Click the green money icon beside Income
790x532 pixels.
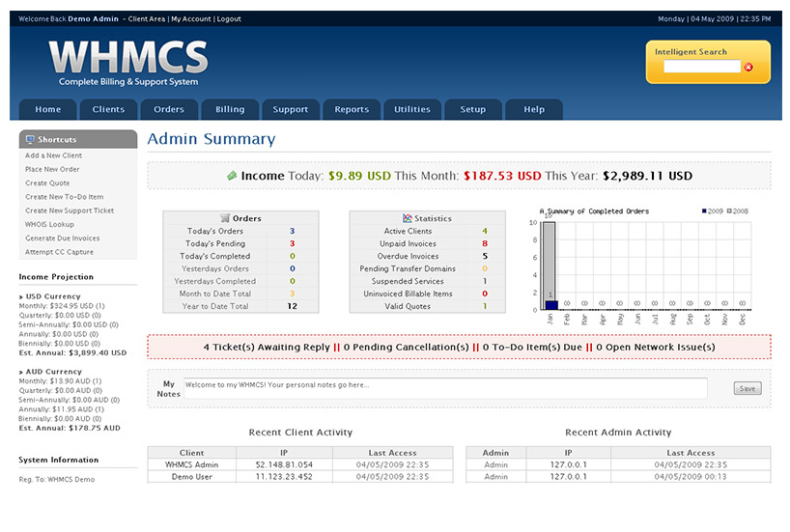pyautogui.click(x=232, y=176)
